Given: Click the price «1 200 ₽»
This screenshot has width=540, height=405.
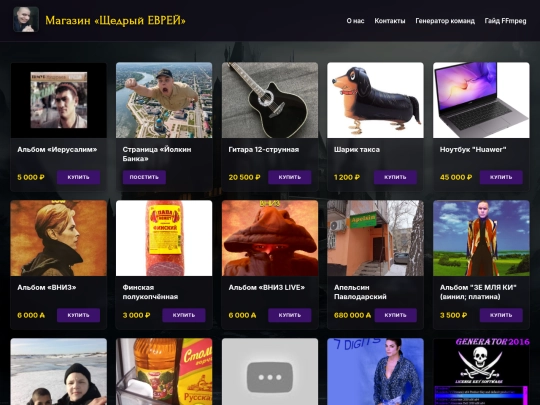Looking at the screenshot, I should [x=347, y=177].
